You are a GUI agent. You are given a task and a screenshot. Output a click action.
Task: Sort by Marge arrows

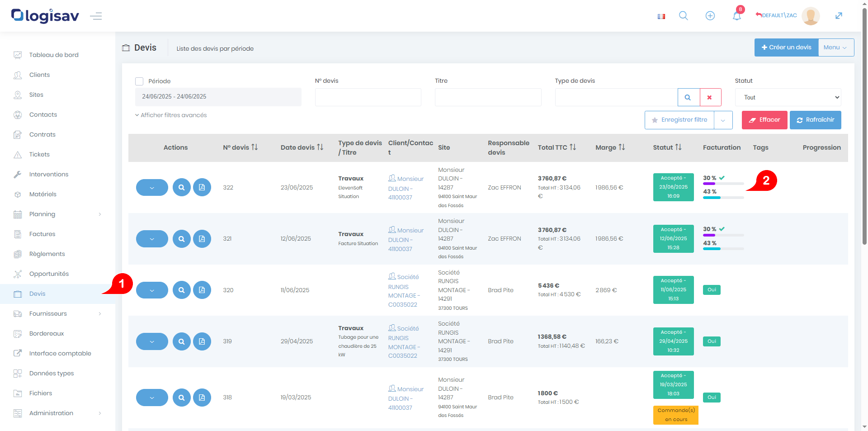point(622,147)
